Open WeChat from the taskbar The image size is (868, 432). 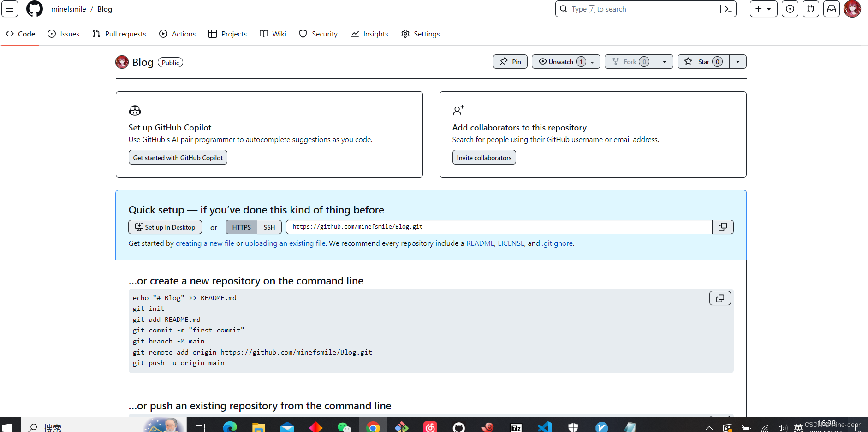(344, 427)
